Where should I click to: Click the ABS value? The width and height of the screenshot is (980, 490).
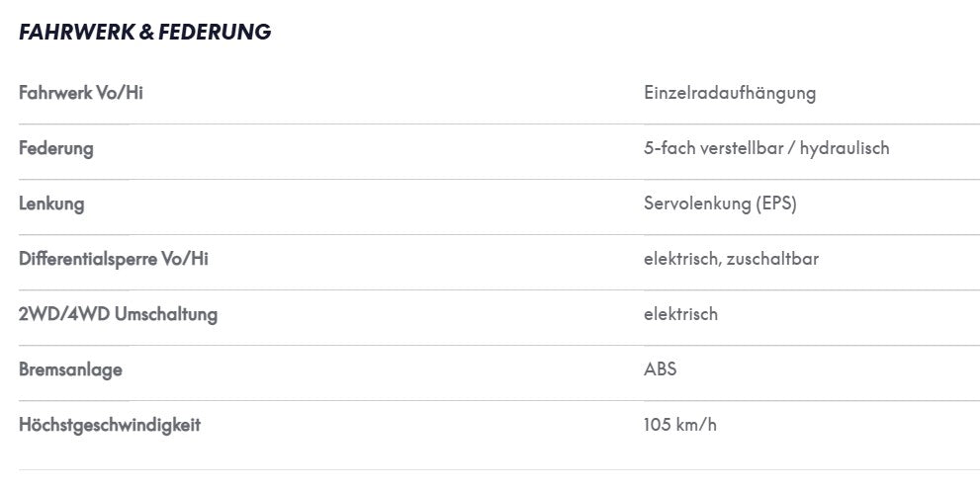coord(660,369)
